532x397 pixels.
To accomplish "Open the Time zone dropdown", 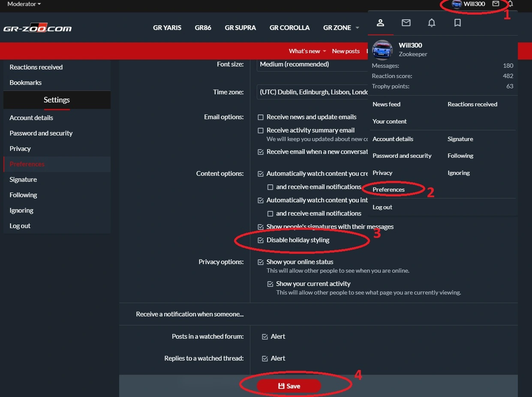I will tap(313, 92).
